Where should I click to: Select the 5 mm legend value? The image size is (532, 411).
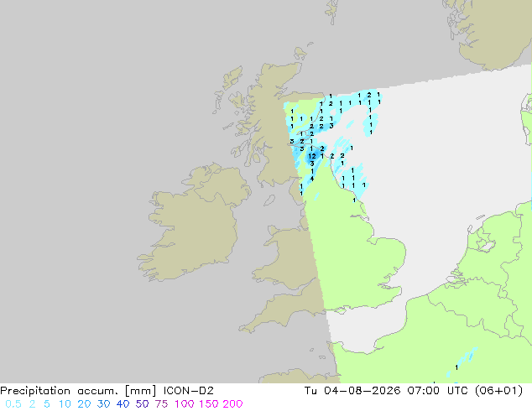tap(47, 404)
